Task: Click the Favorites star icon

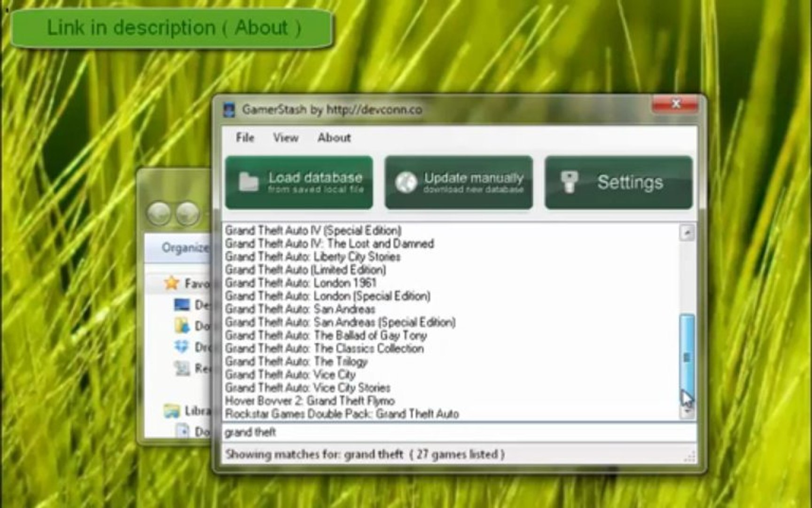Action: (x=171, y=282)
